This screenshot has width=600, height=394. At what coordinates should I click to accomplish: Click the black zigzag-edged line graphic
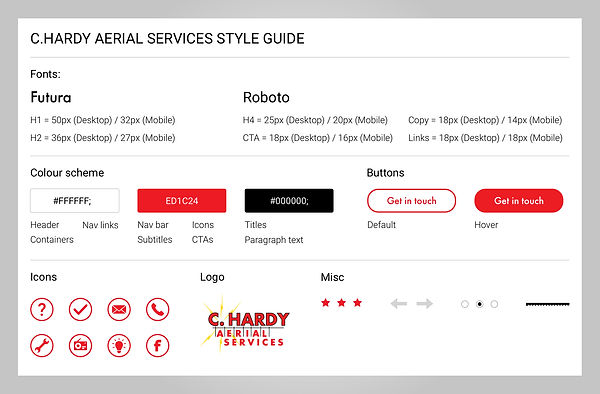tap(548, 304)
